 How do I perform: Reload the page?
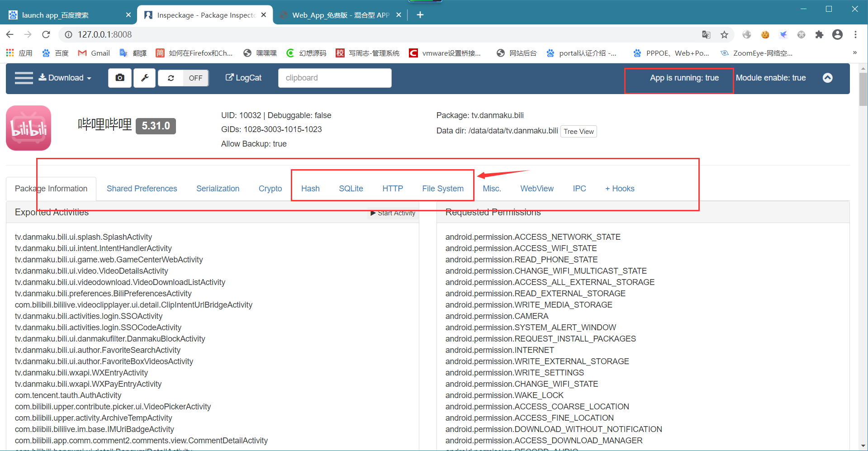pos(46,34)
